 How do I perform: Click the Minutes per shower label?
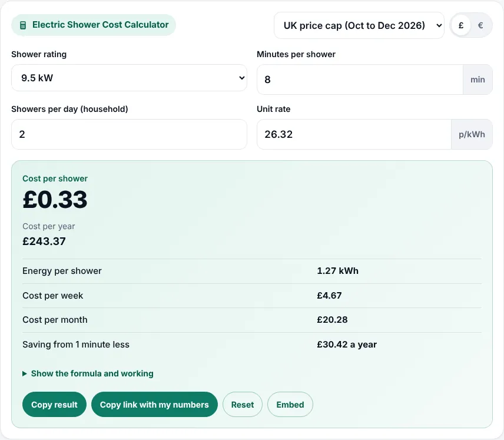pos(296,54)
